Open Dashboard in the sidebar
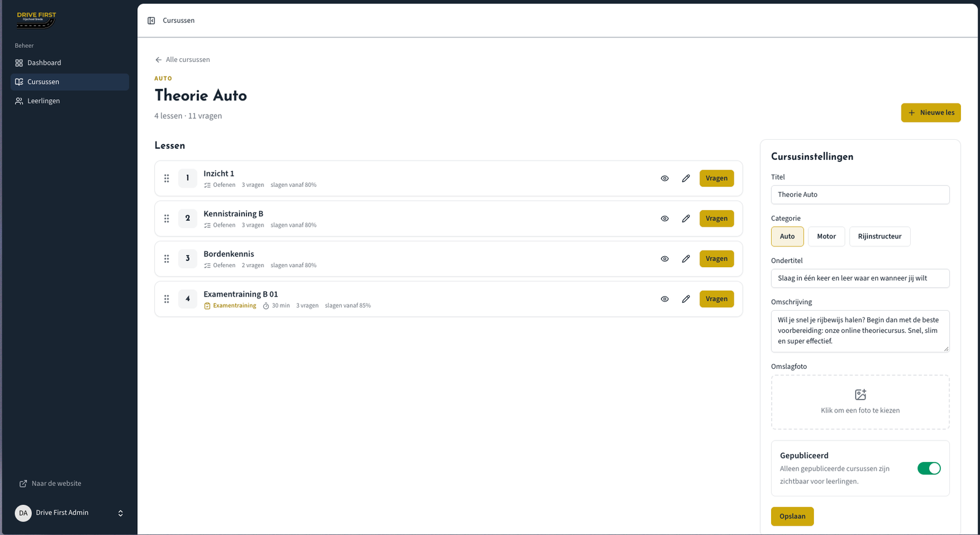Image resolution: width=980 pixels, height=535 pixels. click(x=70, y=63)
